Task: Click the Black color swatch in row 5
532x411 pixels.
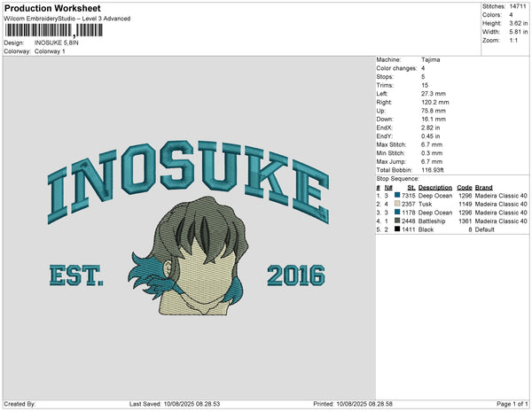Action: click(397, 229)
